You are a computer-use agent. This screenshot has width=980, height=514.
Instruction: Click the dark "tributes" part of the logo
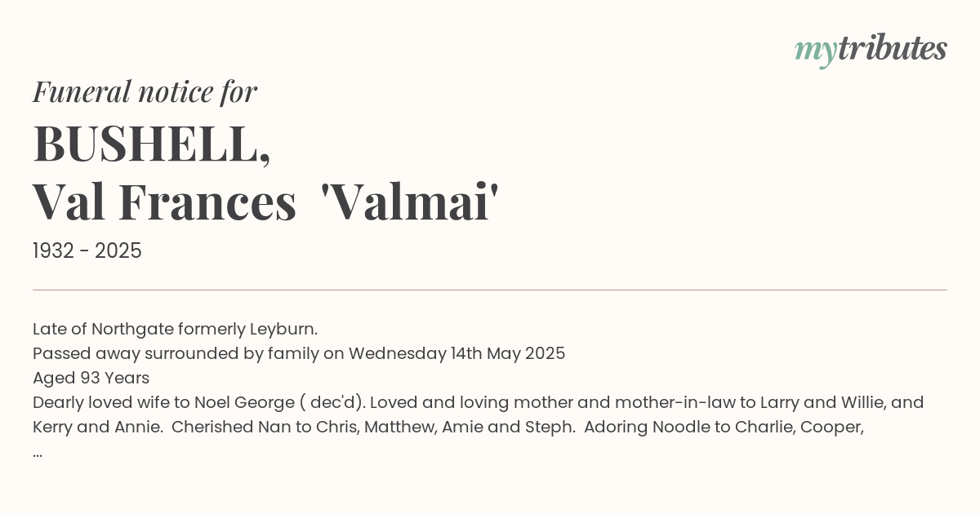coord(892,49)
